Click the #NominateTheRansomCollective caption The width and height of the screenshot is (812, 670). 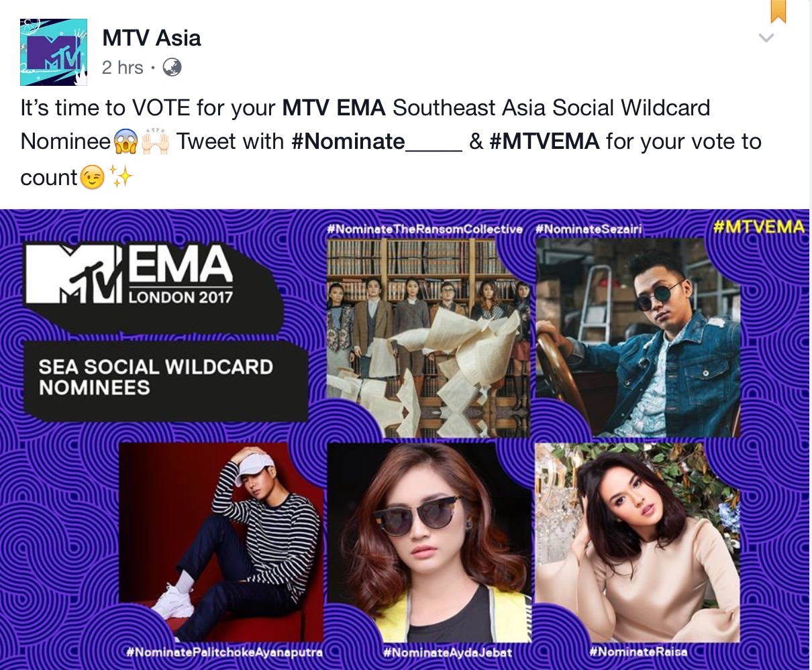(425, 229)
